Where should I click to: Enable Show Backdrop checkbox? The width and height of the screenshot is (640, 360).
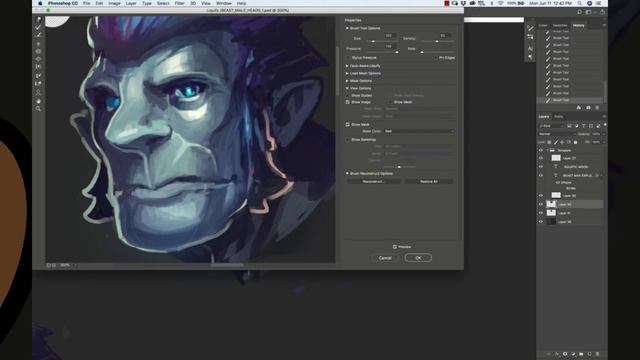pyautogui.click(x=348, y=140)
